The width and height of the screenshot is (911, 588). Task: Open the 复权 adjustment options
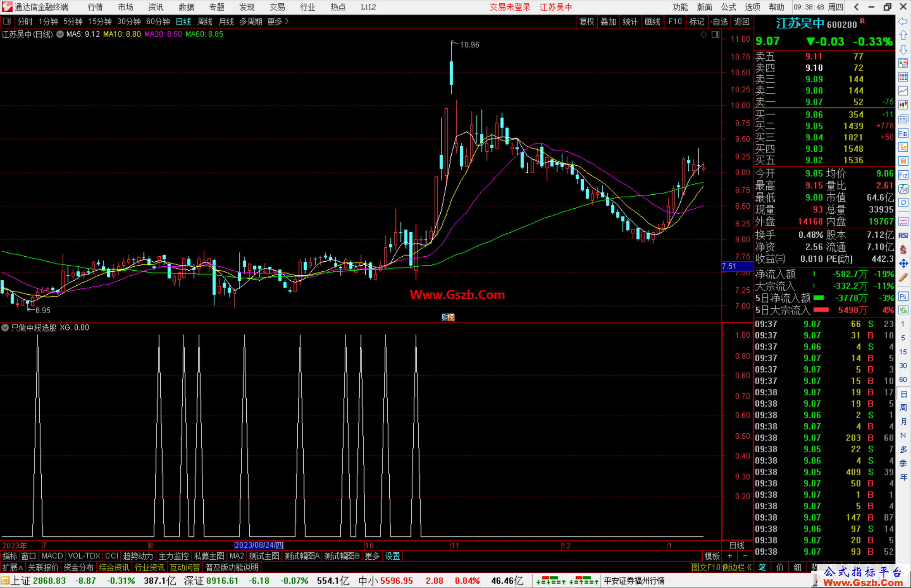point(587,21)
